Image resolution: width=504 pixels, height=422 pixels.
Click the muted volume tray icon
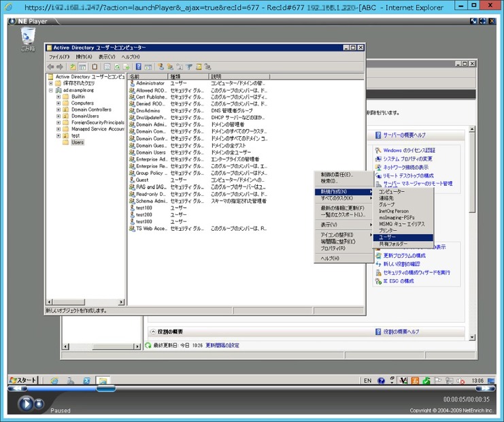click(x=460, y=381)
